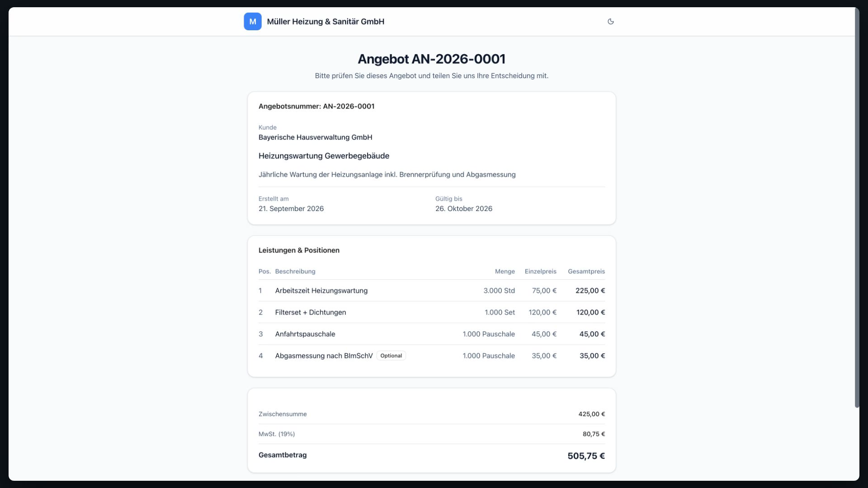The image size is (868, 488).
Task: Click the Gesamtpreis column header
Action: pyautogui.click(x=586, y=272)
